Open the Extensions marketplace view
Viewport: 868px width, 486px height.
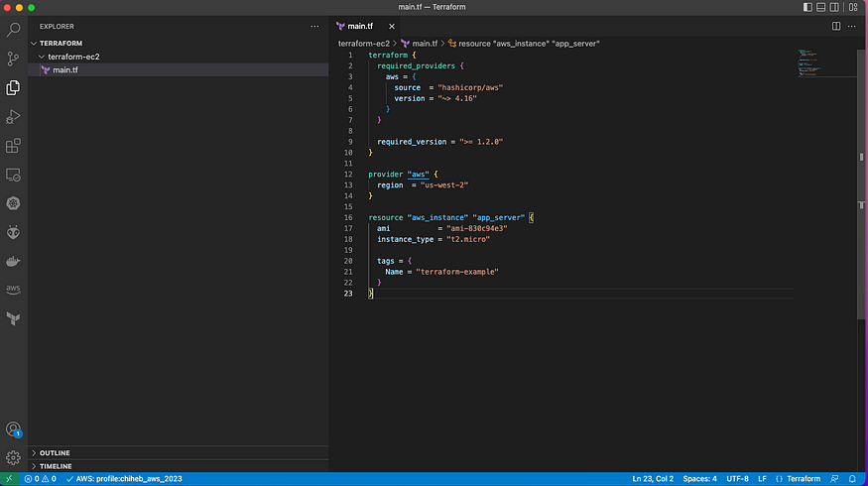[13, 146]
